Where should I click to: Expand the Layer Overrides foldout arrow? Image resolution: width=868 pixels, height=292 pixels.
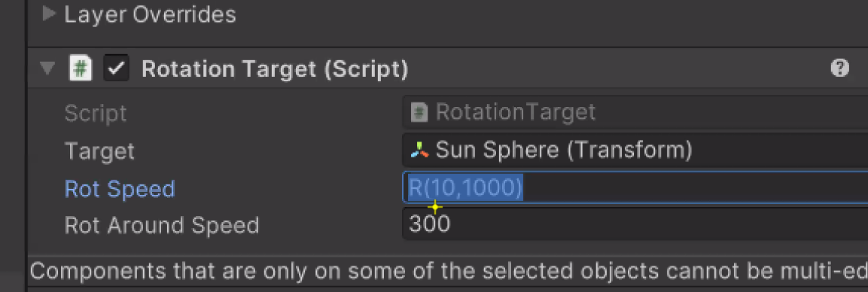[49, 14]
